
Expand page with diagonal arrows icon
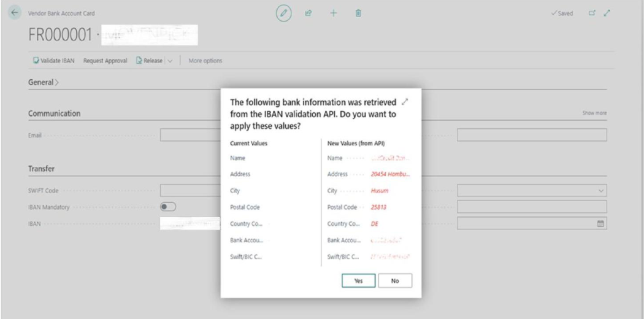607,13
